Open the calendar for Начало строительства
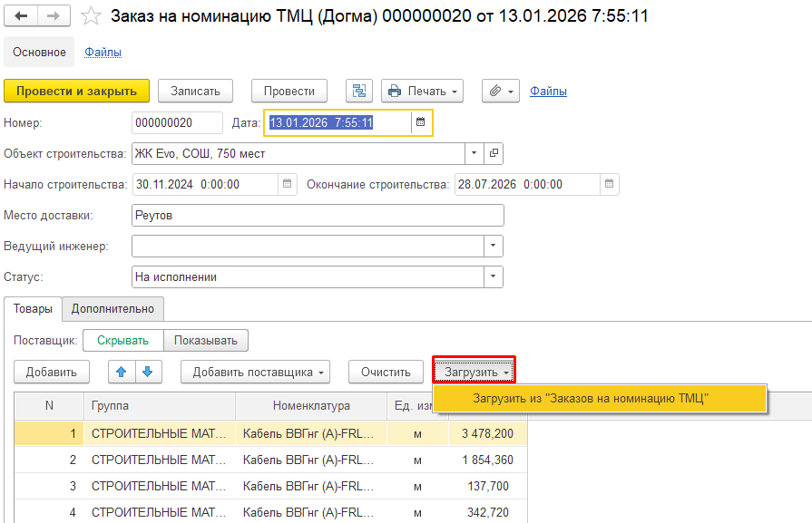812x523 pixels. tap(287, 184)
